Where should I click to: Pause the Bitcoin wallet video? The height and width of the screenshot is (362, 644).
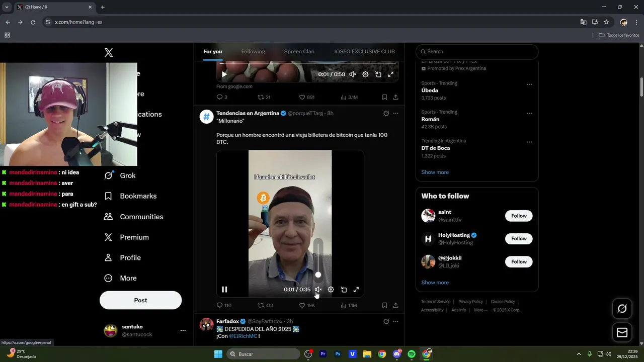coord(224,290)
